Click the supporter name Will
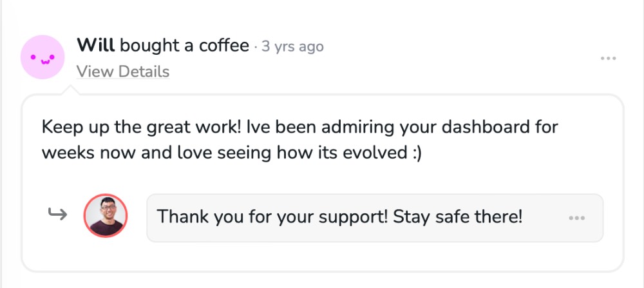The image size is (644, 288). tap(95, 46)
